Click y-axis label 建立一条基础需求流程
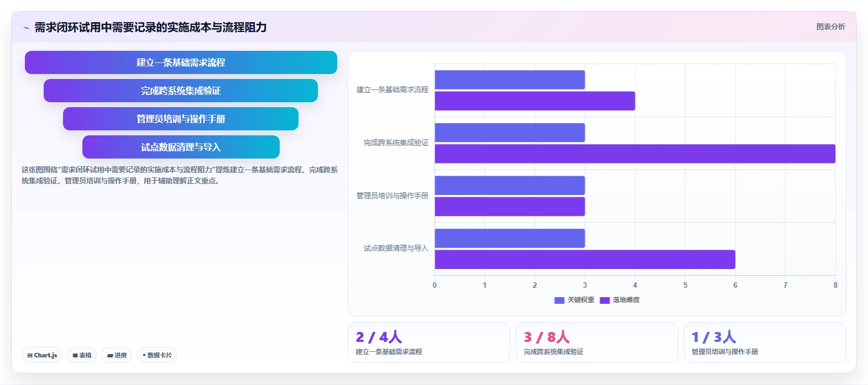Screen dimensions: 868x385 393,89
